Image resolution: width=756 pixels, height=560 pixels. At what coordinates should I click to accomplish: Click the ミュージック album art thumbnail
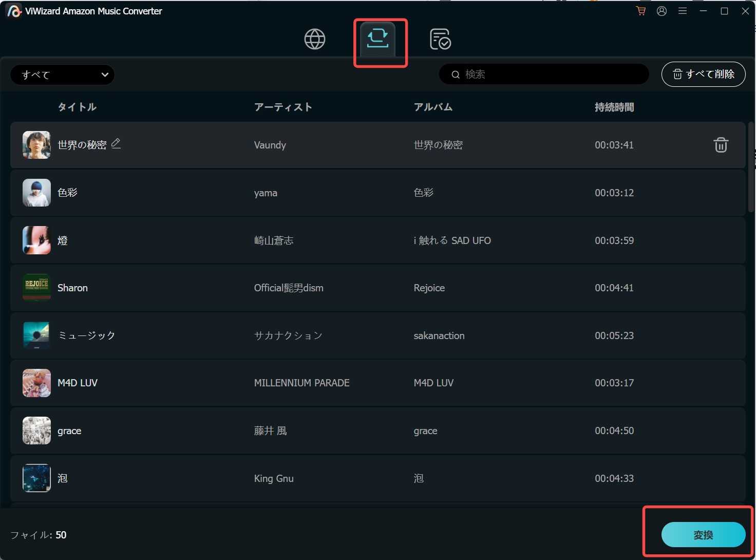[36, 335]
